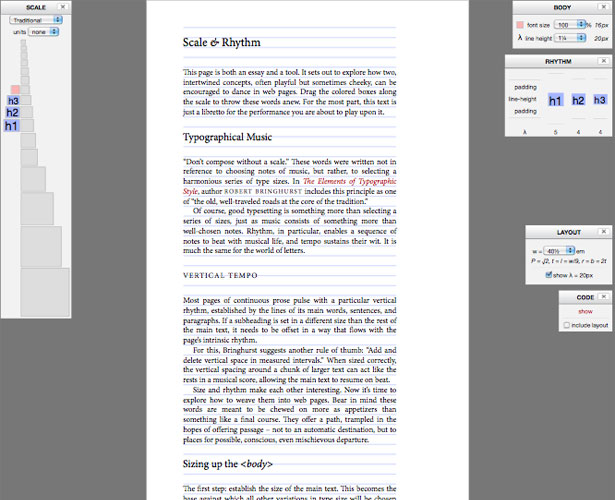Viewport: 615px width, 500px height.
Task: Click the Typographical Music heading
Action: pyautogui.click(x=227, y=137)
